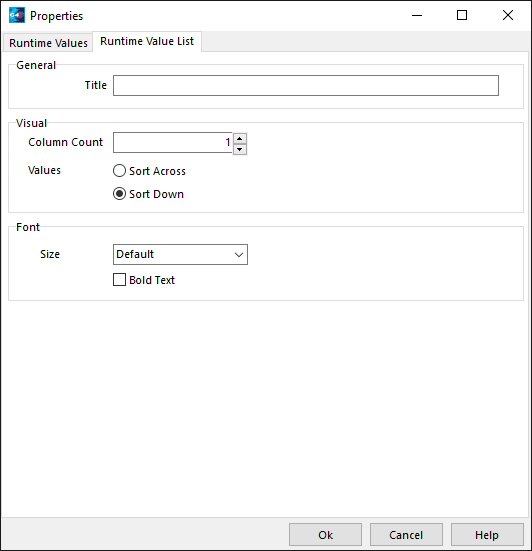532x551 pixels.
Task: Dismiss dialog with Cancel button
Action: tap(406, 535)
